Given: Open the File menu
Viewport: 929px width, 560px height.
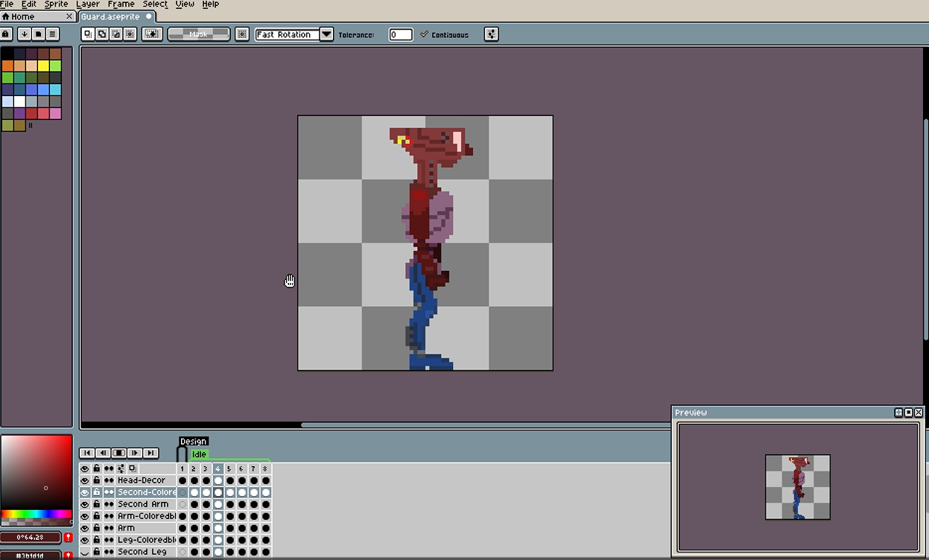Looking at the screenshot, I should click(x=7, y=4).
